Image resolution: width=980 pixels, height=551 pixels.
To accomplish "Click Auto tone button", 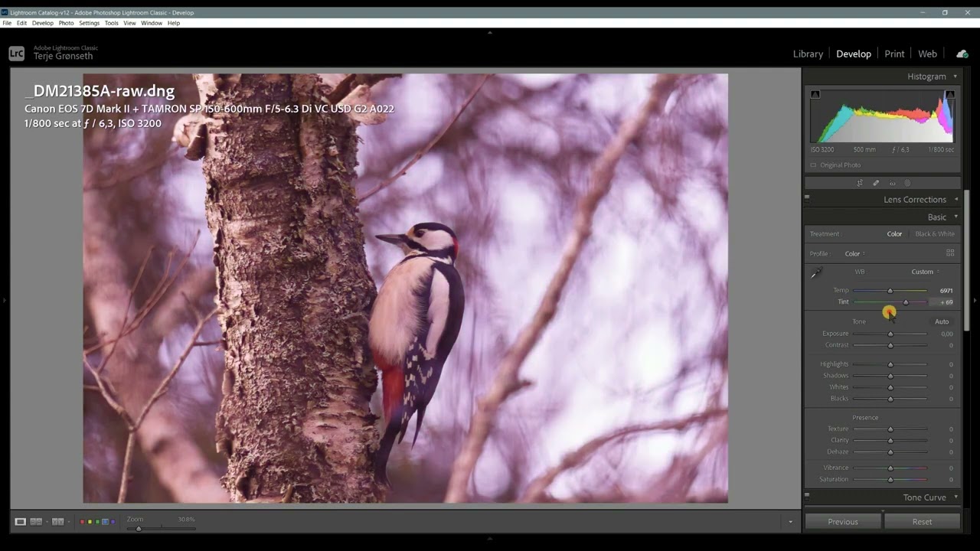I will coord(942,321).
